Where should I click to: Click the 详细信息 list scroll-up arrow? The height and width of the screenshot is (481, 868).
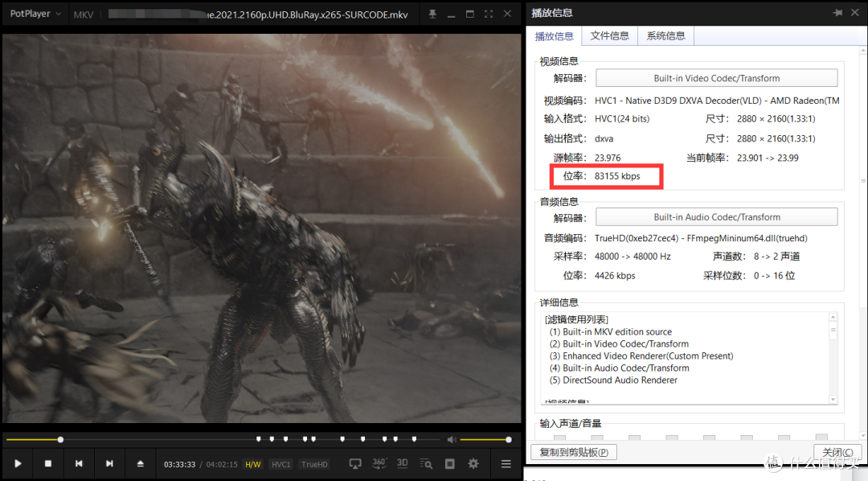(833, 317)
